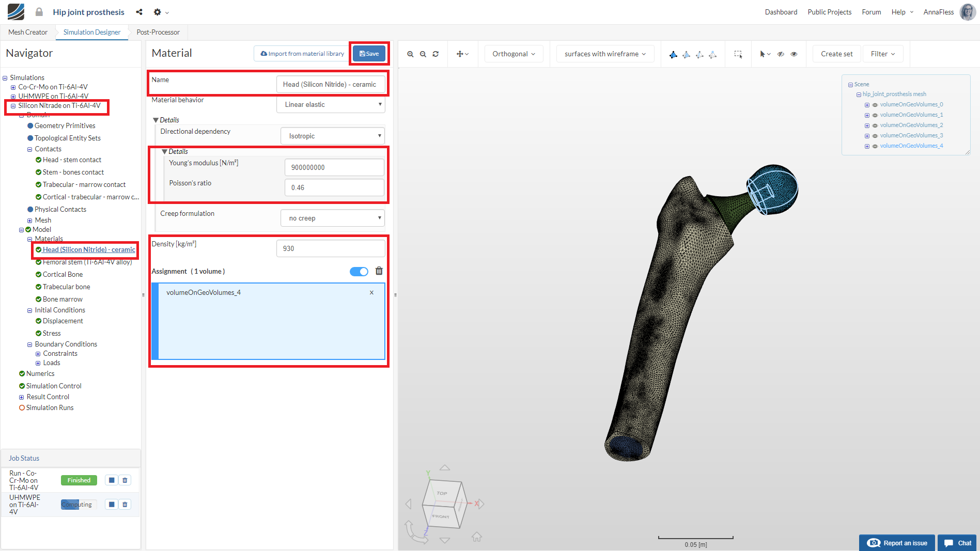Open the Chat button
The image size is (980, 551).
click(957, 543)
